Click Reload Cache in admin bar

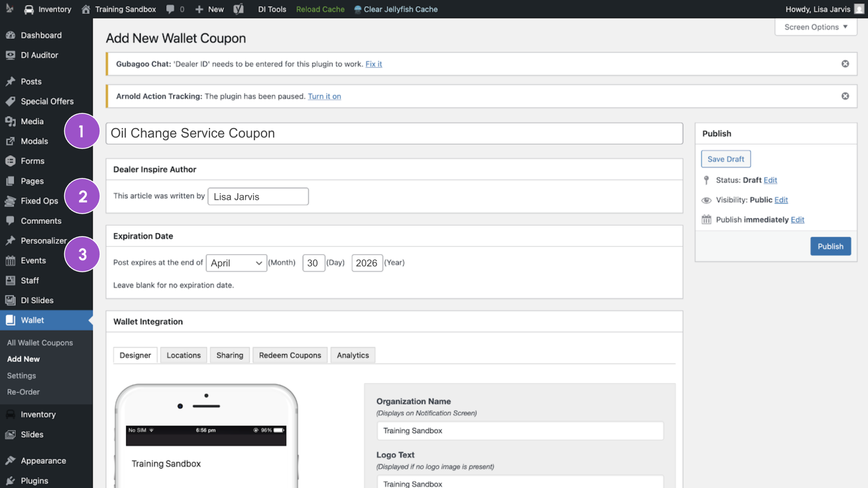coord(320,9)
